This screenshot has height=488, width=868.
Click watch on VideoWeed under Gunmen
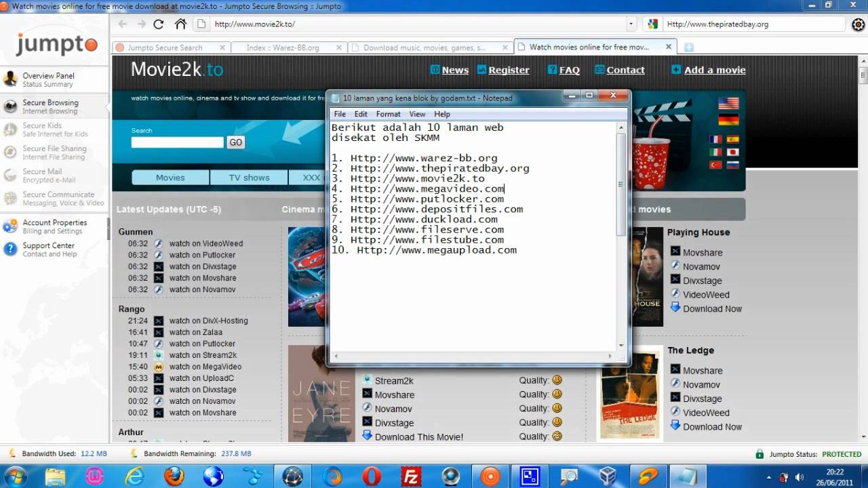point(206,243)
